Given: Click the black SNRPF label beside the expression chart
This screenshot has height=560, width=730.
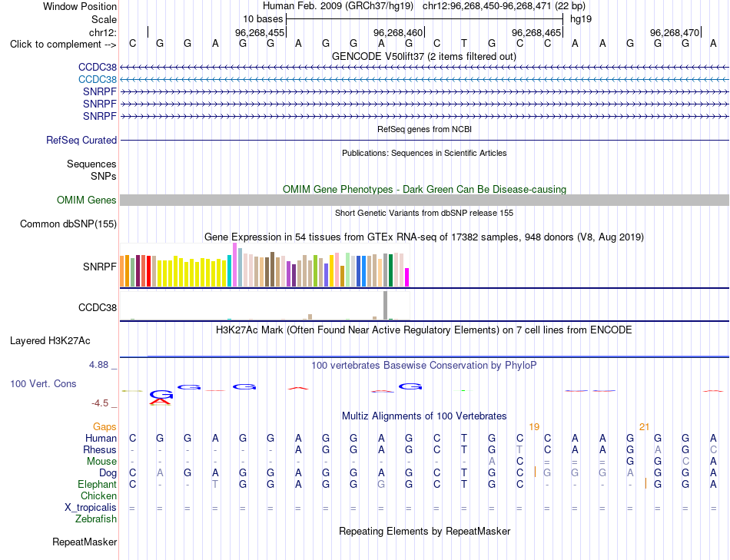Looking at the screenshot, I should (x=100, y=267).
